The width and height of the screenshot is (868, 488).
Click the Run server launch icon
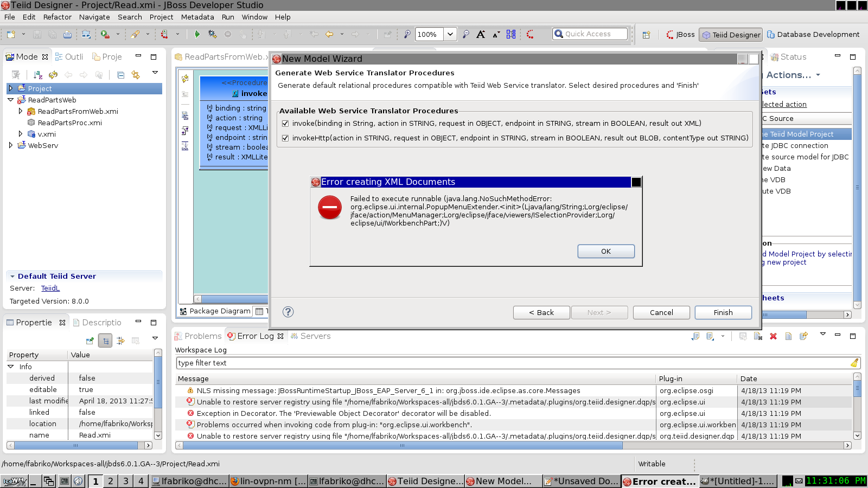105,34
